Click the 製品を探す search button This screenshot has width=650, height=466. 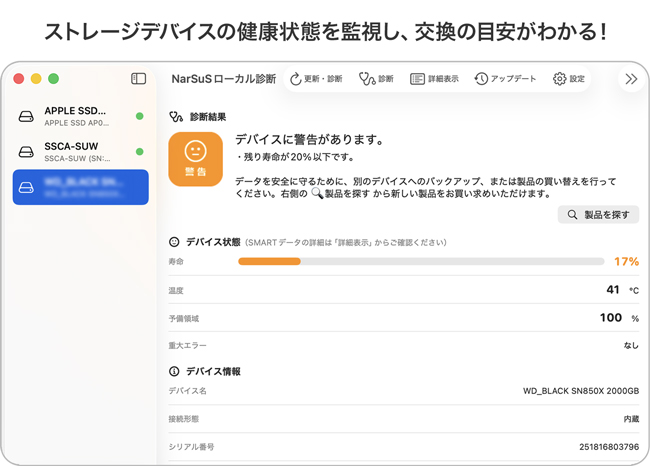click(x=598, y=214)
